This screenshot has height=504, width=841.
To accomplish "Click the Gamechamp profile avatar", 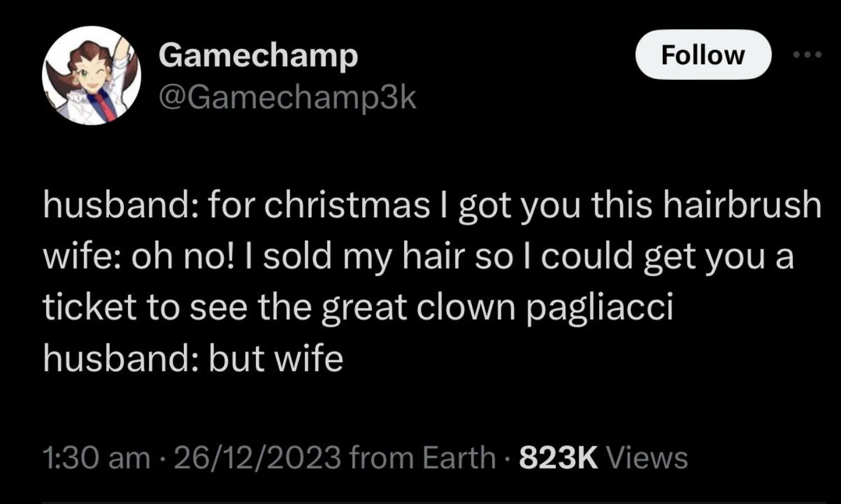I will click(92, 75).
